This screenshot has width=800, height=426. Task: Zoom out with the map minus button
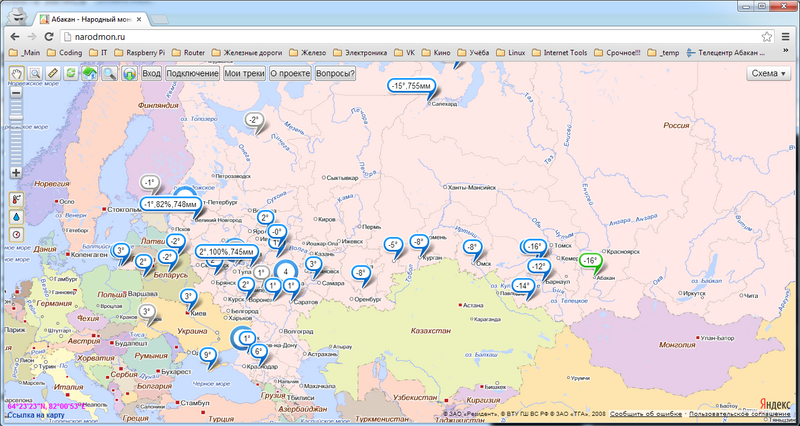16,93
